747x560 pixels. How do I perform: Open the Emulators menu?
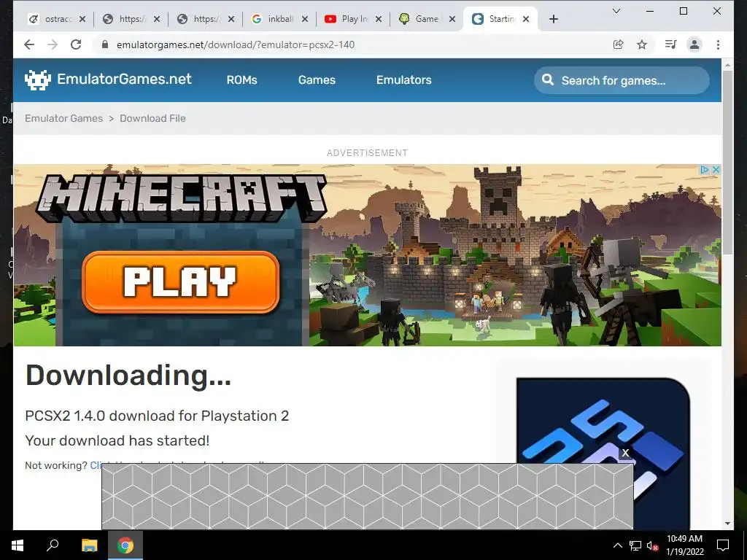pos(404,80)
